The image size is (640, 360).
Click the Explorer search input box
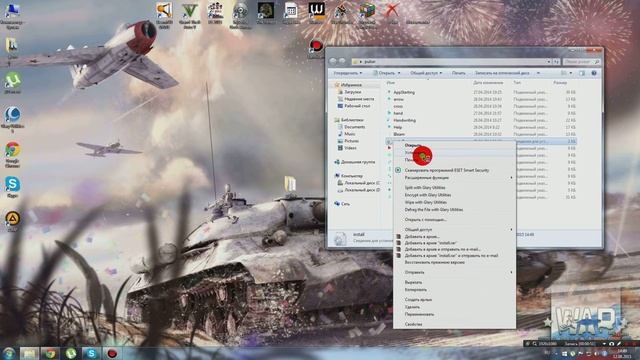click(581, 62)
